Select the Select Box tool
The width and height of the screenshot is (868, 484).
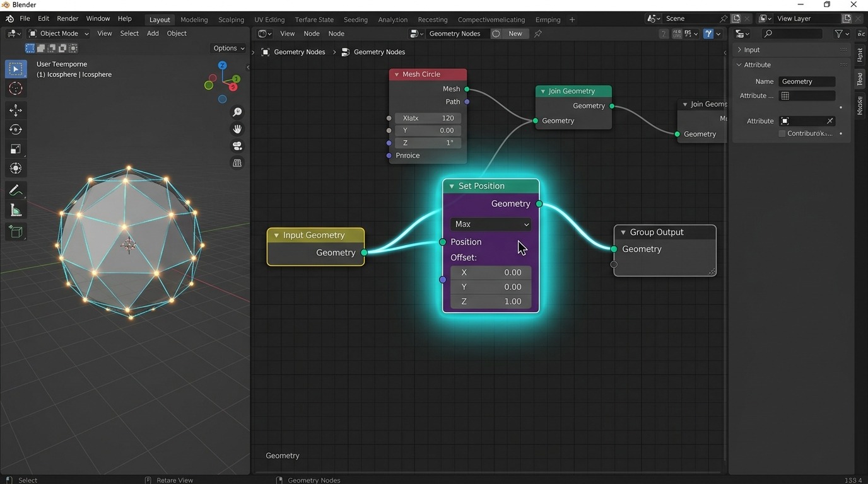[x=16, y=69]
